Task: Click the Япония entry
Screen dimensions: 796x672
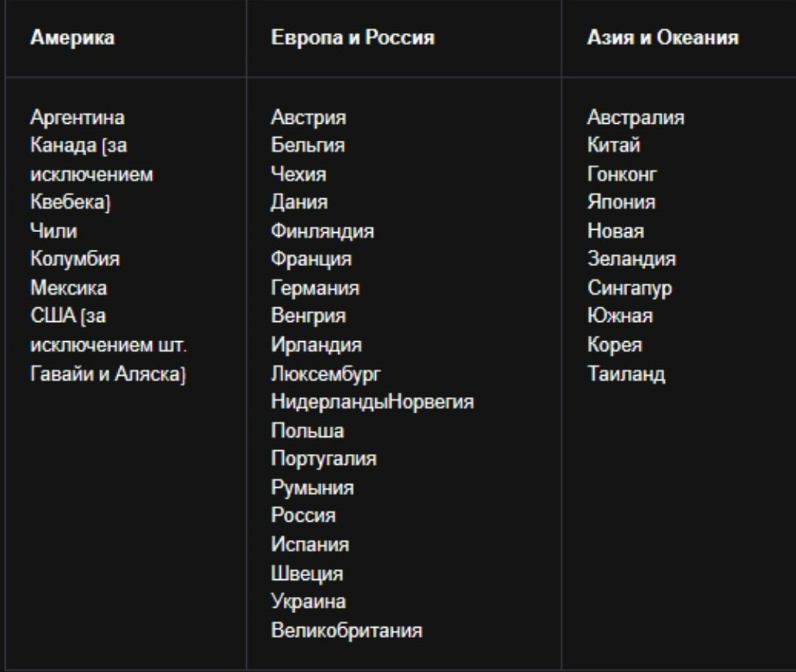Action: [x=621, y=203]
